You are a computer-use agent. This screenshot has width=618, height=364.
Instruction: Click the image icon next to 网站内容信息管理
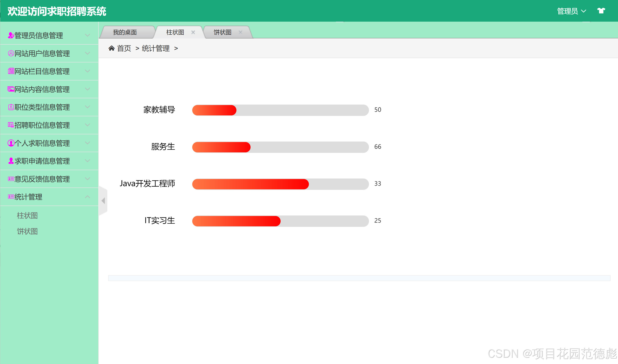11,89
